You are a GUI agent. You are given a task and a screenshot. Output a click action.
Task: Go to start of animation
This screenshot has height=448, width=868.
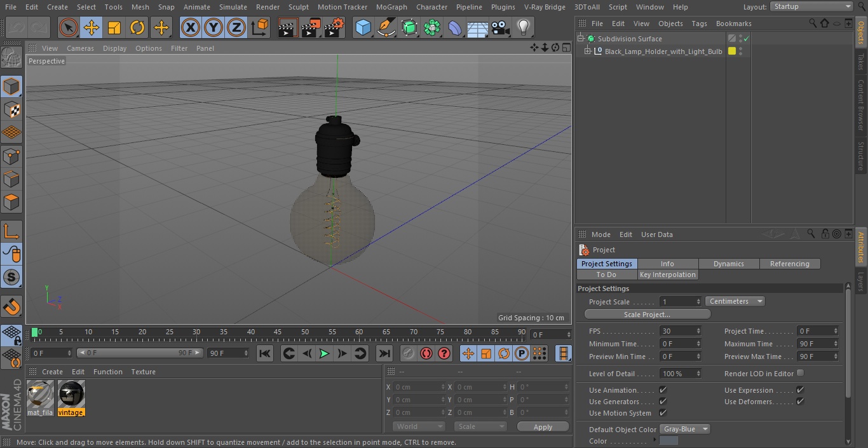pyautogui.click(x=265, y=353)
